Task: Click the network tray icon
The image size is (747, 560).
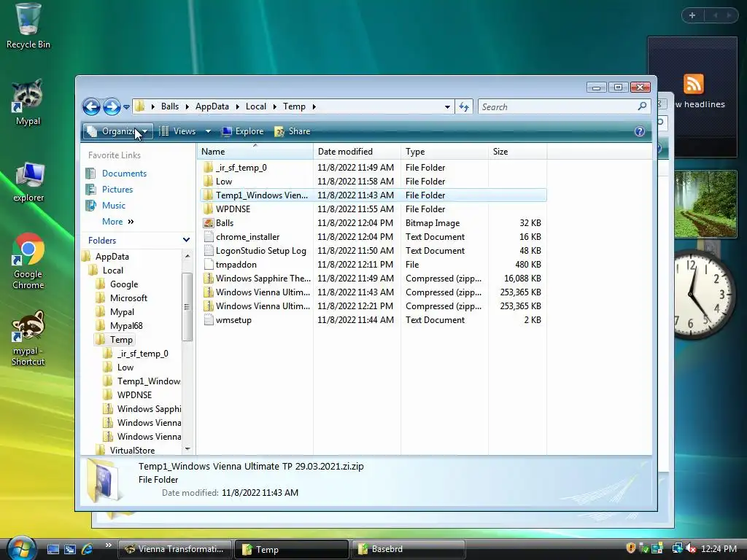Action: [677, 548]
